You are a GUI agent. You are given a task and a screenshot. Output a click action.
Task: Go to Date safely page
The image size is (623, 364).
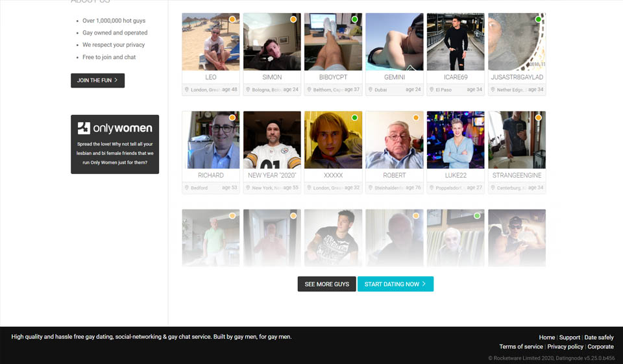point(598,337)
